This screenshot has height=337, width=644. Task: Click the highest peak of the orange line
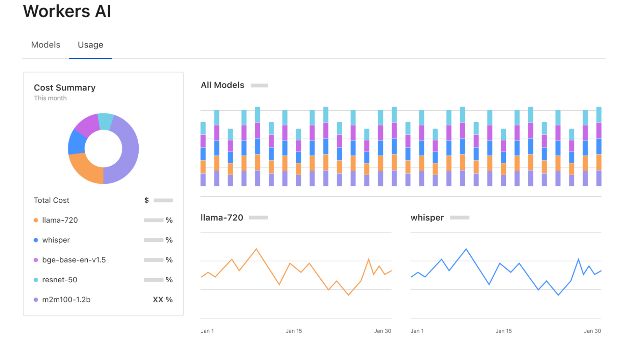256,249
